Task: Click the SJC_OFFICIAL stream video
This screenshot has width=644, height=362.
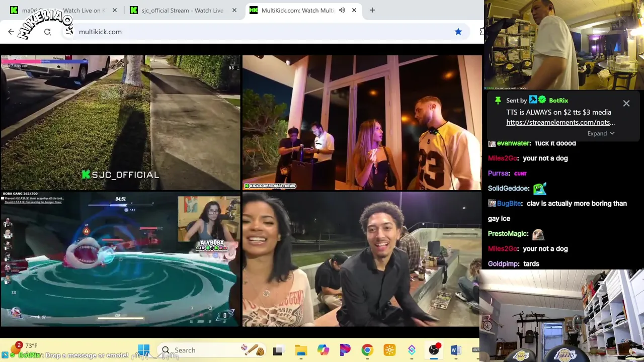Action: pos(120,123)
